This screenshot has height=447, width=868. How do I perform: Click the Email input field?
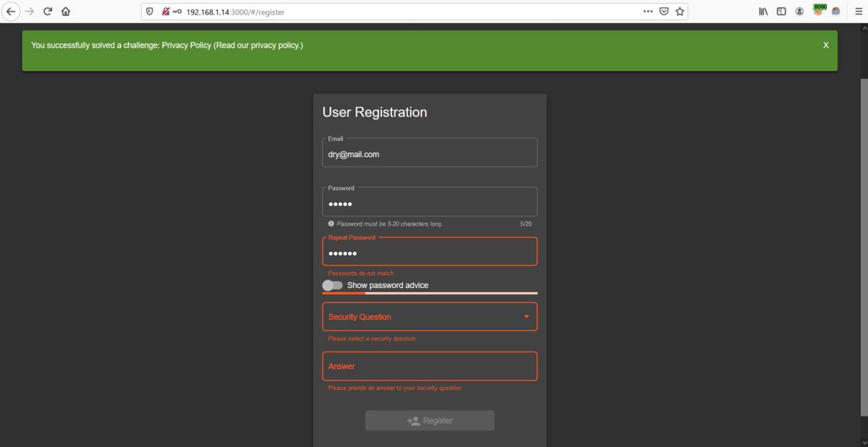[x=430, y=153]
